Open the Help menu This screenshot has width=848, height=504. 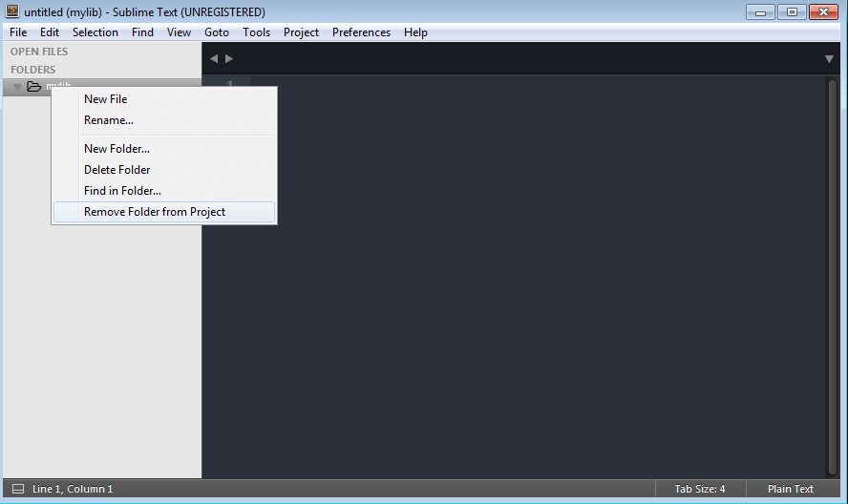tap(415, 32)
